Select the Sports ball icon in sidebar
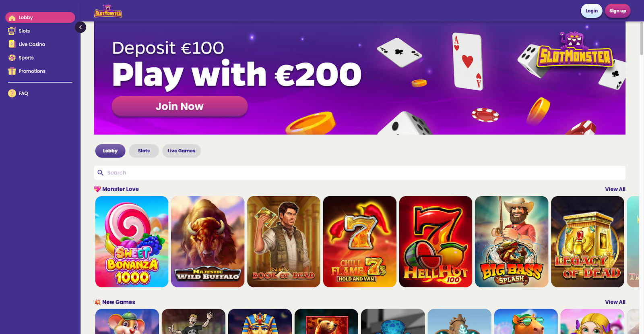 [12, 58]
